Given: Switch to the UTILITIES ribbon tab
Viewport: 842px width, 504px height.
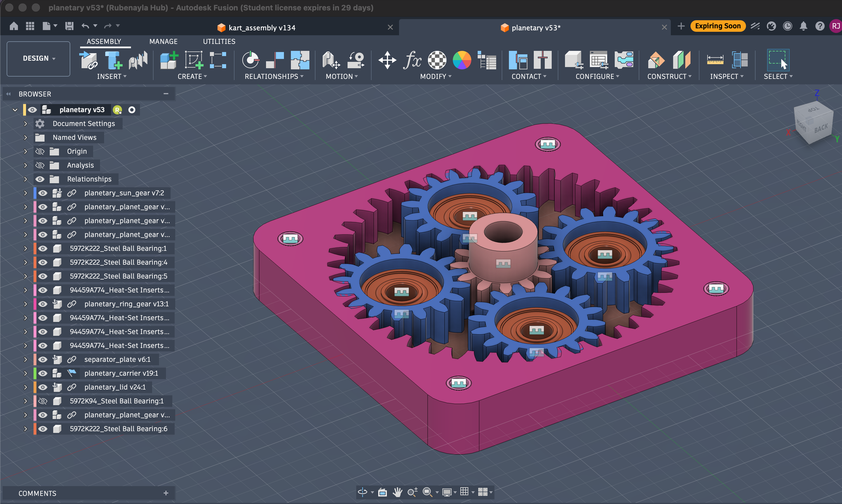Looking at the screenshot, I should [219, 41].
